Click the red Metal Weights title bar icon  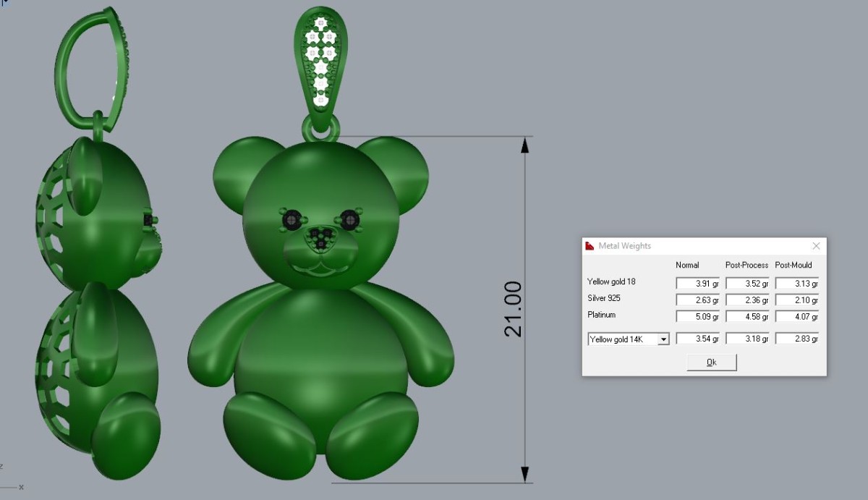click(x=590, y=246)
